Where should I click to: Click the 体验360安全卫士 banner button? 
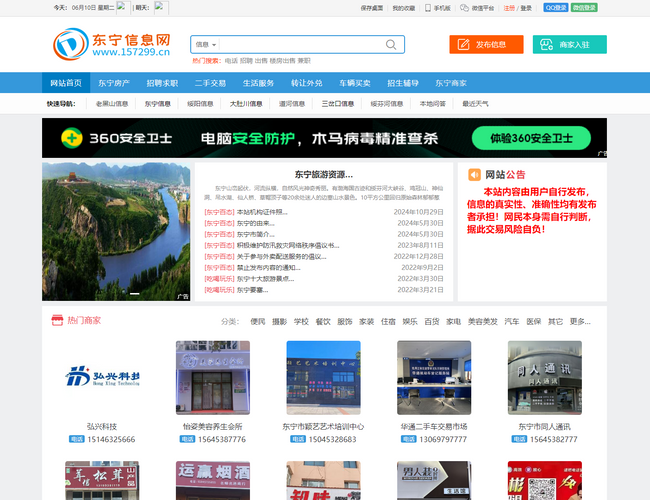(x=531, y=138)
